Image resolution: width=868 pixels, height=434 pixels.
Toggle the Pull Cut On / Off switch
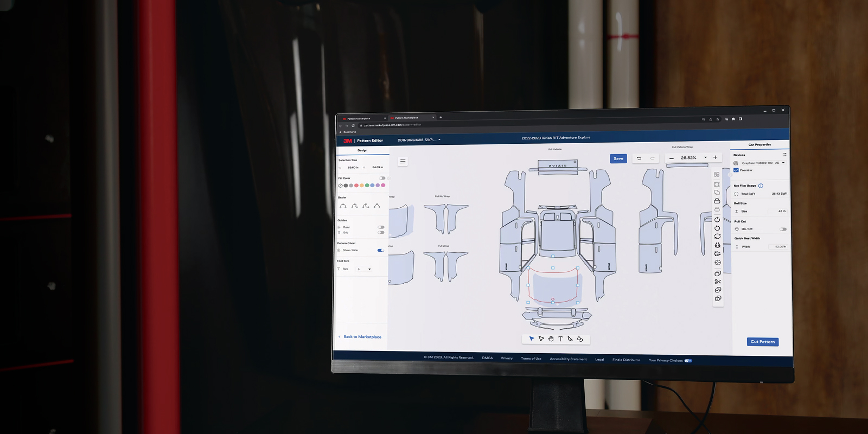pos(783,229)
